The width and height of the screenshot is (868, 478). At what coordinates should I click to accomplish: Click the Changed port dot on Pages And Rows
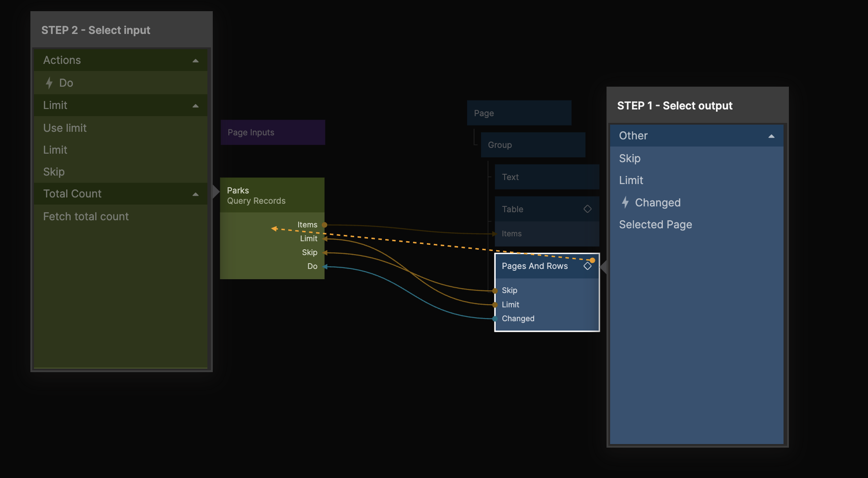point(495,319)
